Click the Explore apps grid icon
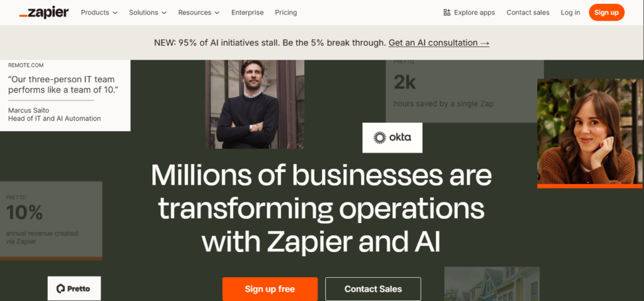This screenshot has width=644, height=301. point(447,13)
